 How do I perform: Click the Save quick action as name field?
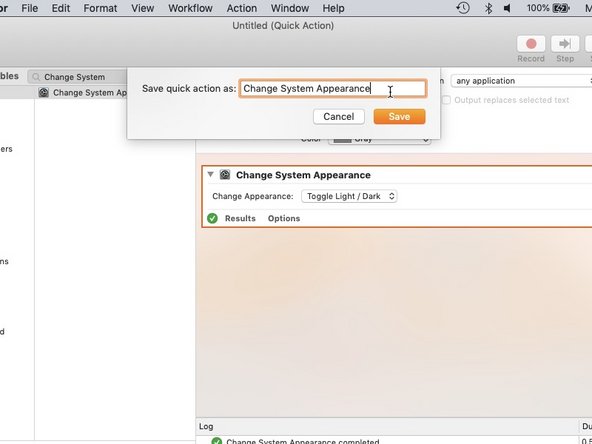click(x=333, y=88)
